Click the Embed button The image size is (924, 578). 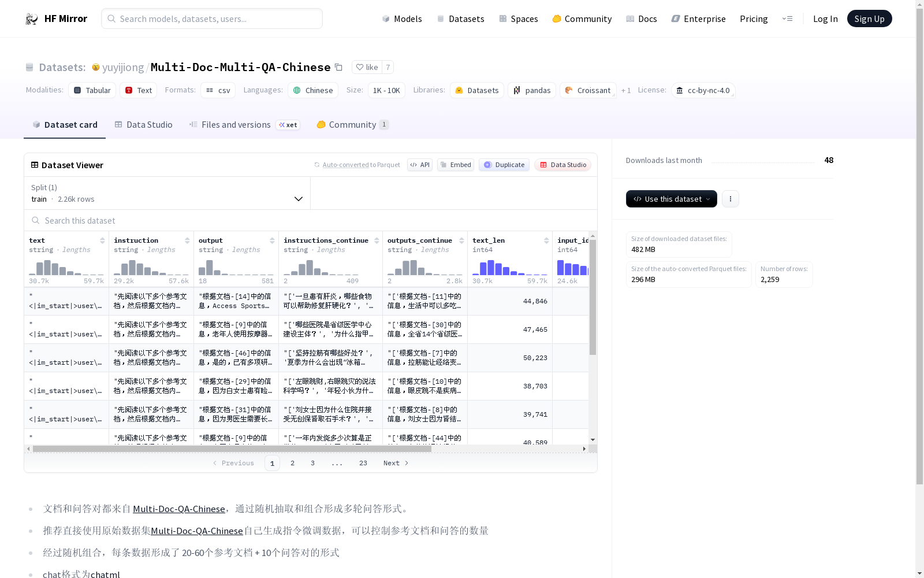456,165
